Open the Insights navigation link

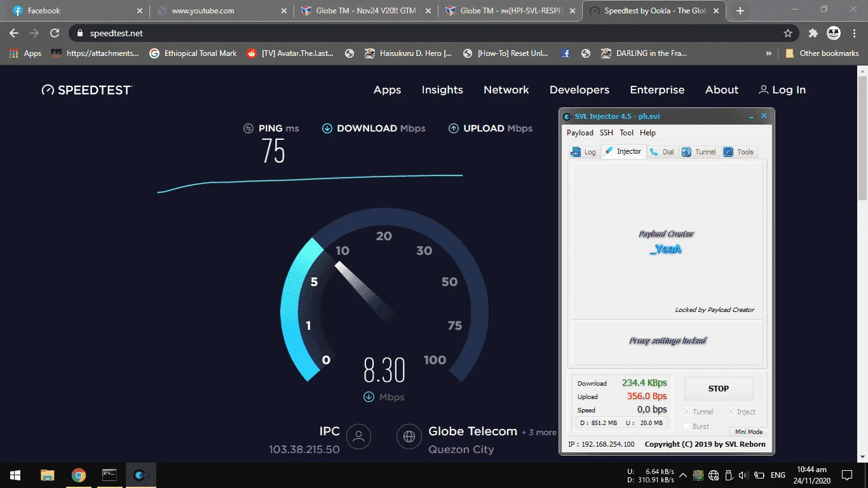442,90
